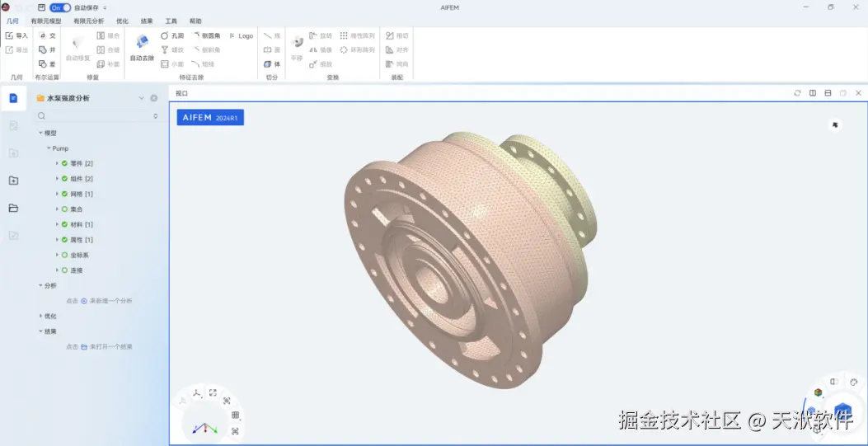Click the 旋转 rotate transform tool
Image resolution: width=868 pixels, height=446 pixels.
coord(321,35)
